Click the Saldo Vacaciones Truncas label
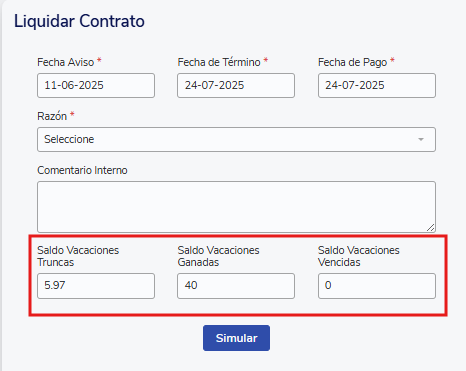This screenshot has width=466, height=371. 78,256
